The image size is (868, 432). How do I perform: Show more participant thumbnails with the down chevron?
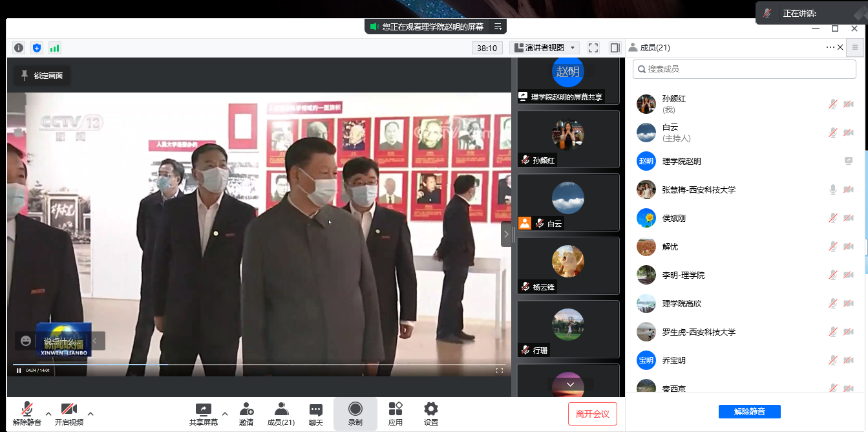click(570, 384)
